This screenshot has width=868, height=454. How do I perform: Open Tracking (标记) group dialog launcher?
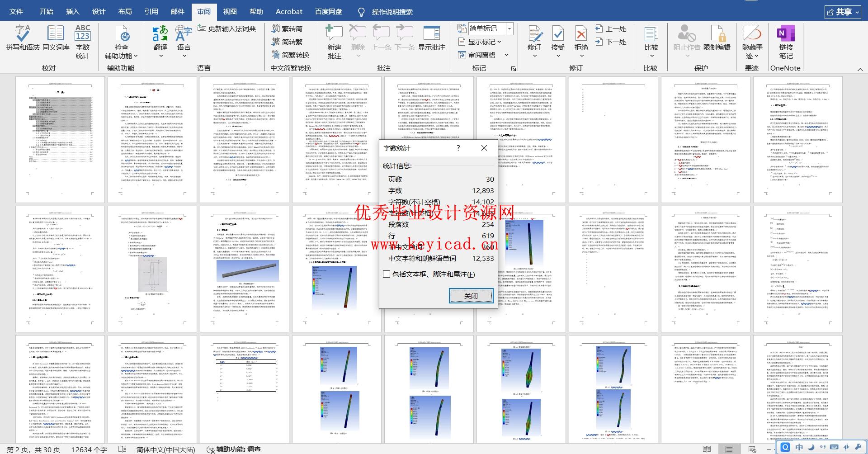click(514, 68)
